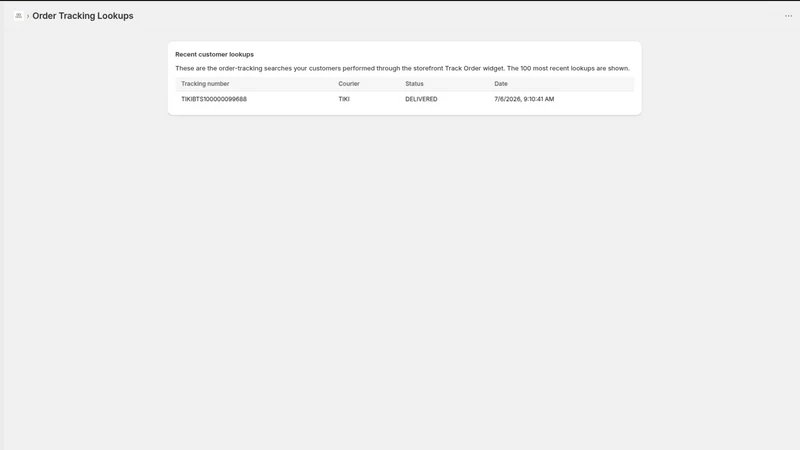Screen dimensions: 800x450
Task: Click the DELIVERED status cell
Action: coord(421,99)
